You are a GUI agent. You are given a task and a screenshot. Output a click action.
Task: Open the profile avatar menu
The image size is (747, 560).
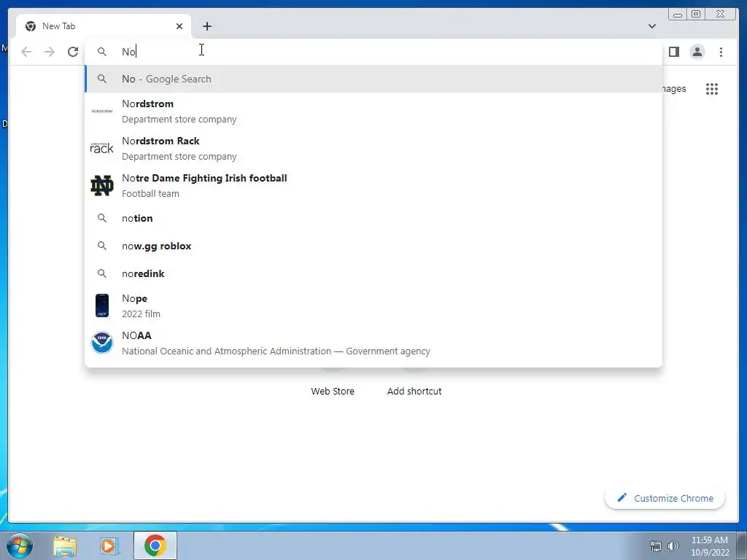(x=697, y=52)
